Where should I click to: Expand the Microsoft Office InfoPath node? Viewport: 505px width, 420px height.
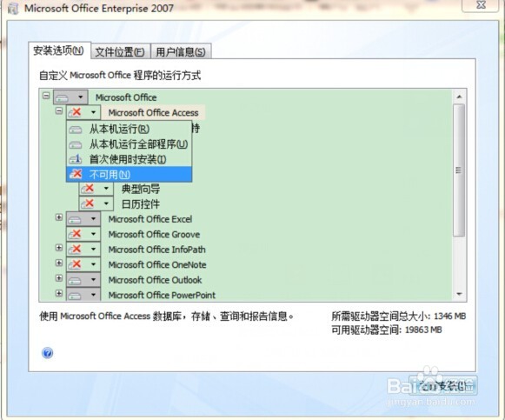click(x=59, y=248)
